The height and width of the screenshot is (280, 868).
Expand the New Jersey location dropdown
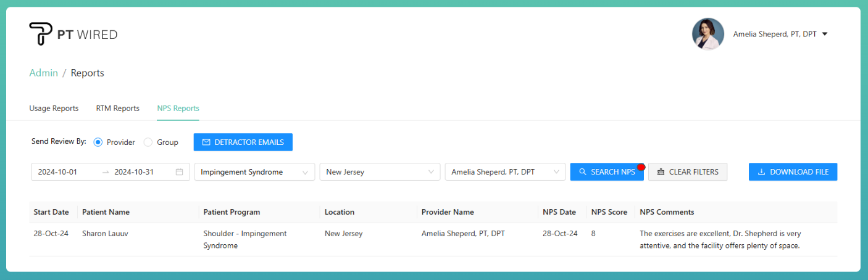[x=379, y=172]
